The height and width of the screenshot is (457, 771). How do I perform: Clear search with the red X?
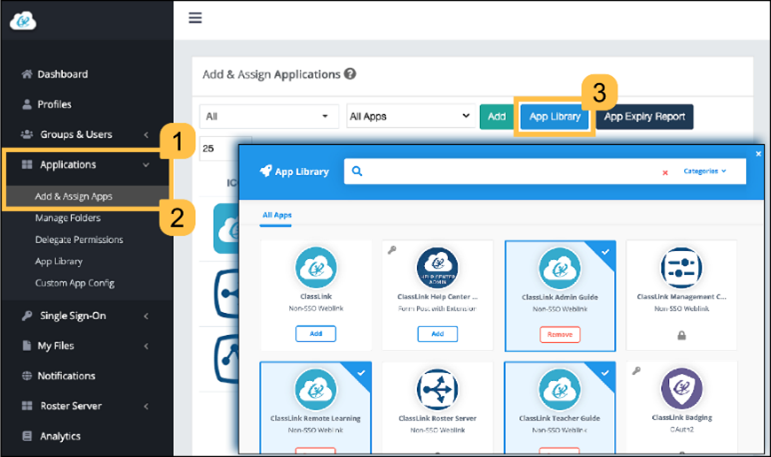click(x=665, y=173)
